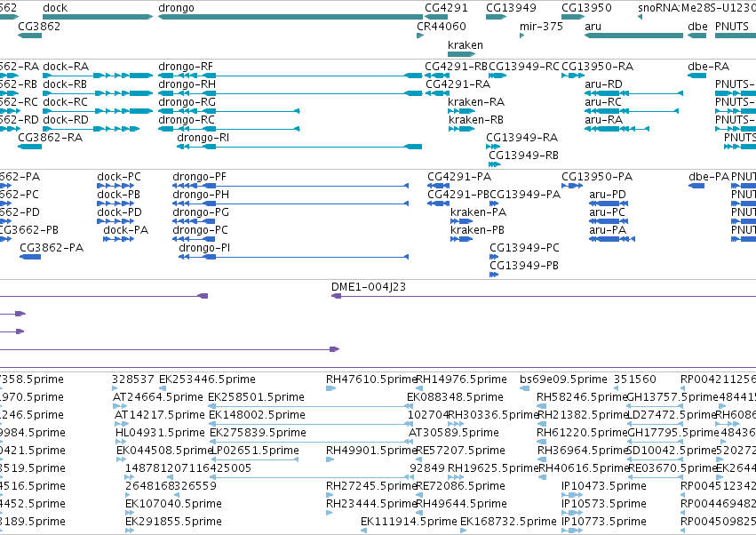756x535 pixels.
Task: Select the dock-RD transcript
Action: 92,129
